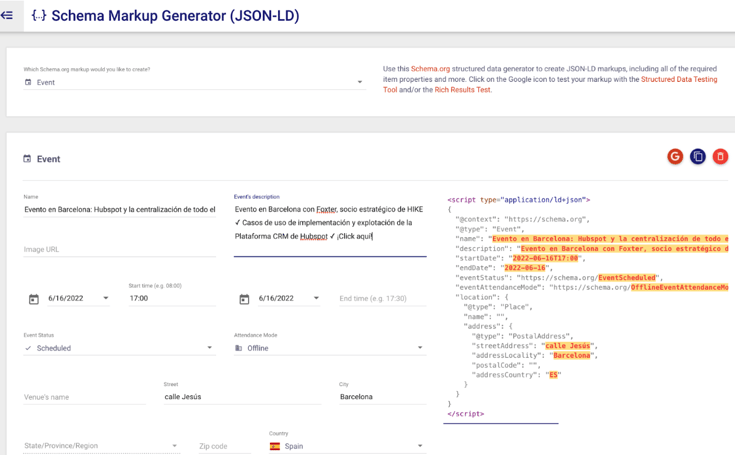Click the City field with Barcelona
Viewport: 735px width, 455px height.
[382, 397]
